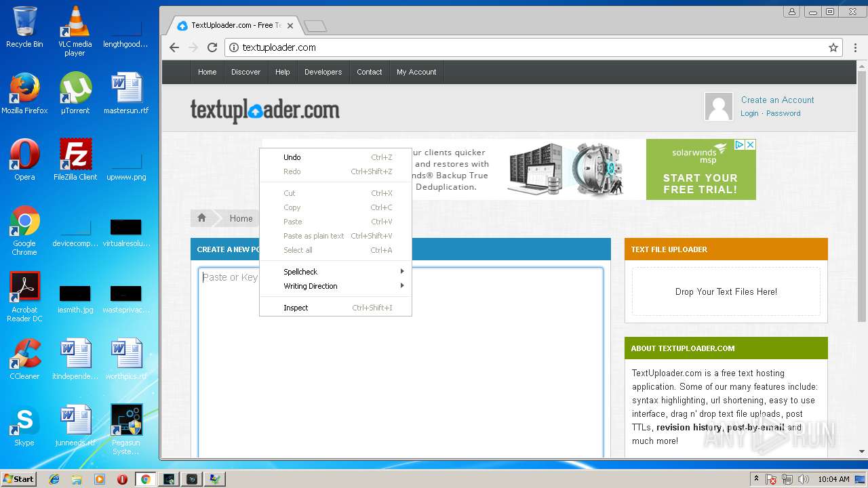This screenshot has width=868, height=488.
Task: Open the devicecomp desktop file
Action: [x=75, y=234]
